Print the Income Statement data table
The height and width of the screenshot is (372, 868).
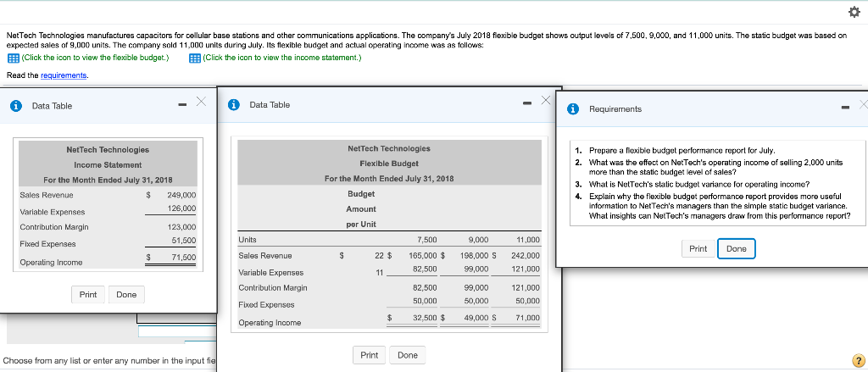[88, 295]
